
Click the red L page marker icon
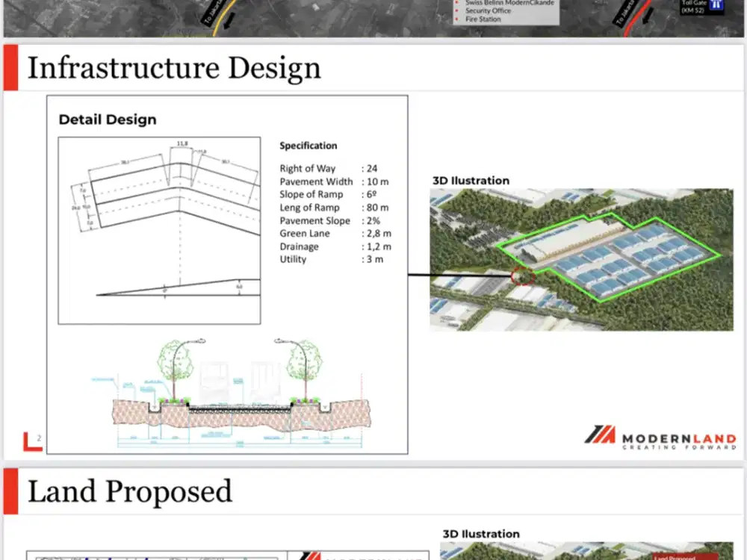click(x=31, y=441)
